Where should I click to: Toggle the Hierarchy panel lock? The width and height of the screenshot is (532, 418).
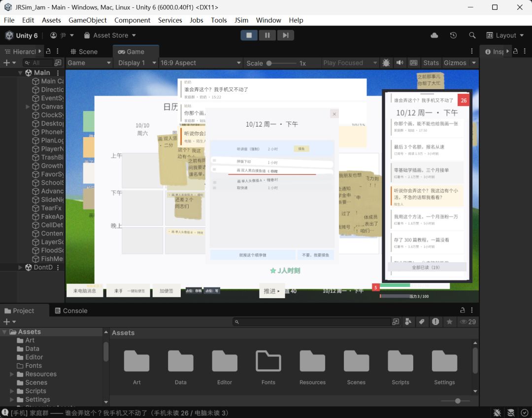[48, 51]
